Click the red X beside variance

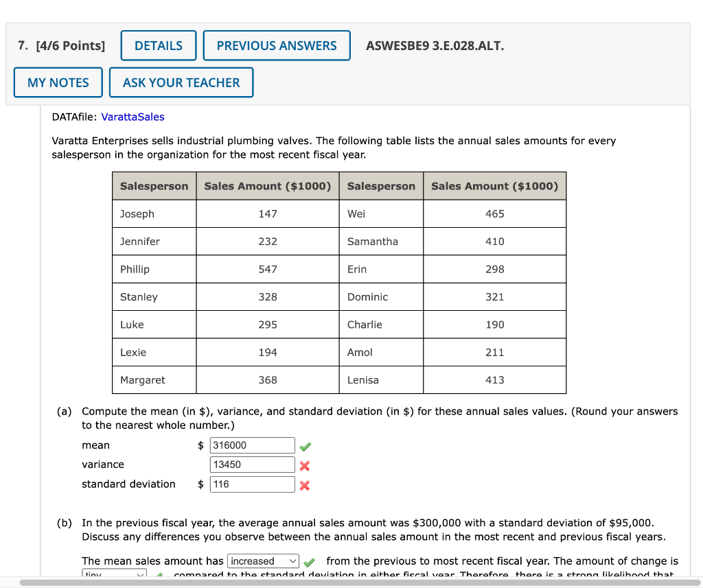click(305, 466)
